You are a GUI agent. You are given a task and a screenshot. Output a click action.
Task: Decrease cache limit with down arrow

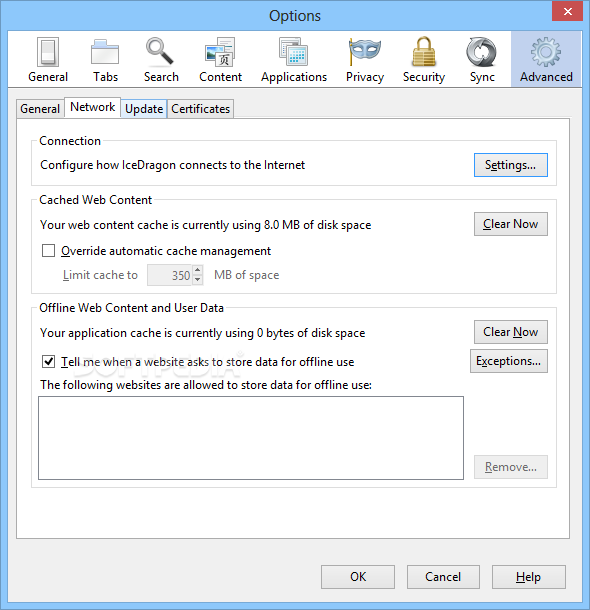pos(198,280)
